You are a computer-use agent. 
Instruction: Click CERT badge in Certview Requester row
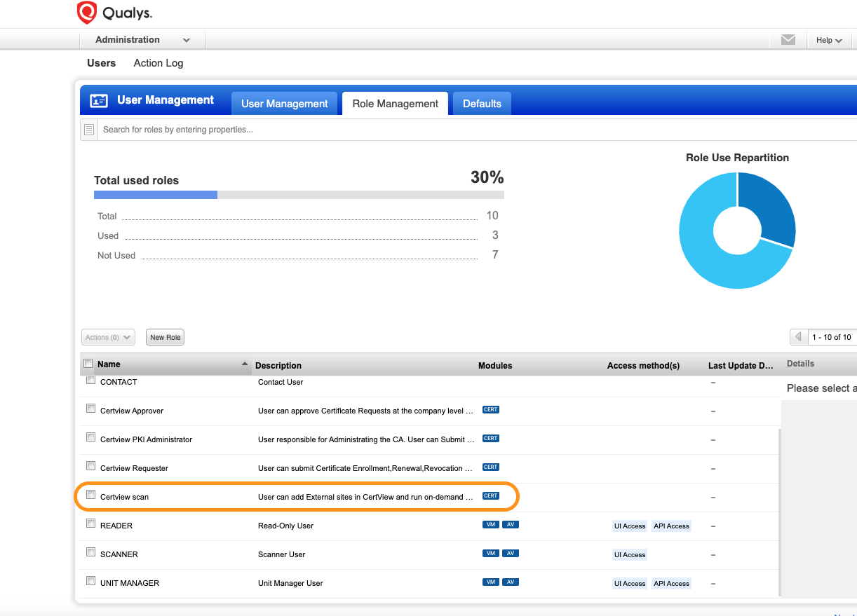pyautogui.click(x=491, y=467)
